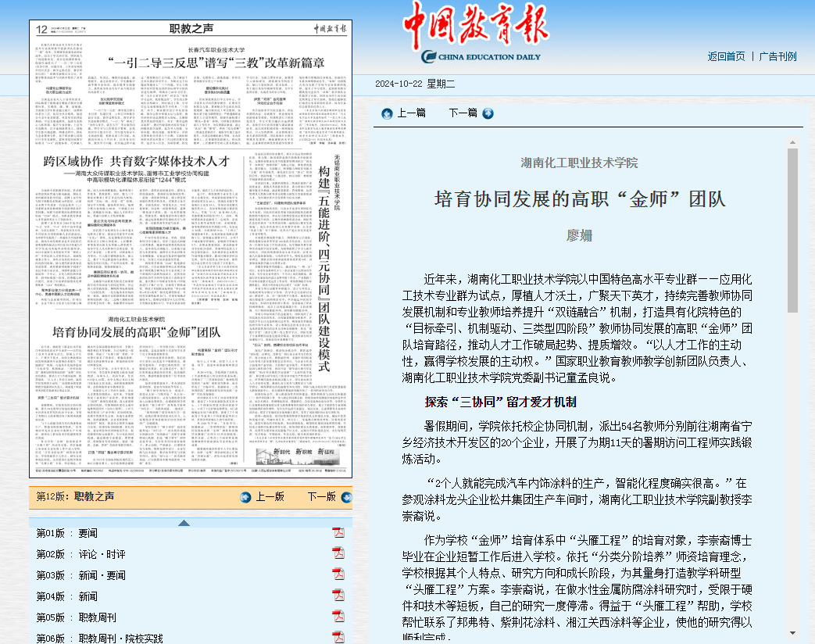Image resolution: width=815 pixels, height=644 pixels.
Task: Click the article scrollbar's down arrow
Action: point(792,632)
